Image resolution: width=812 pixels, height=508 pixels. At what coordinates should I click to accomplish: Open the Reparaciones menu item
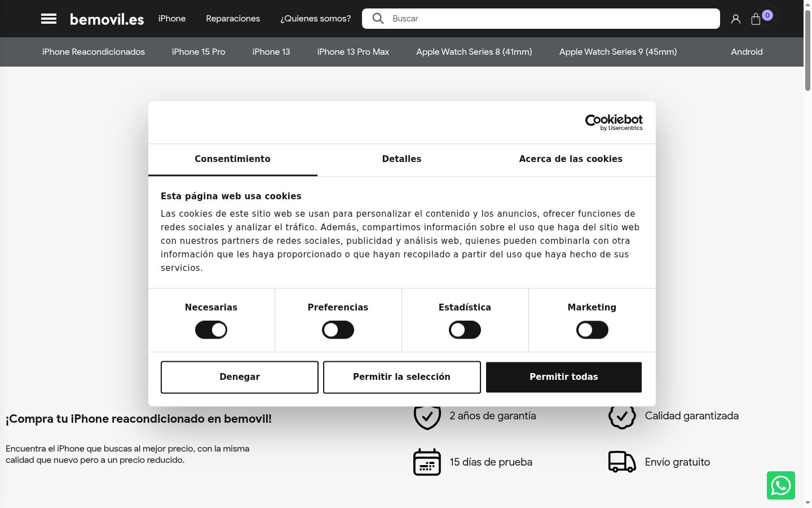233,19
